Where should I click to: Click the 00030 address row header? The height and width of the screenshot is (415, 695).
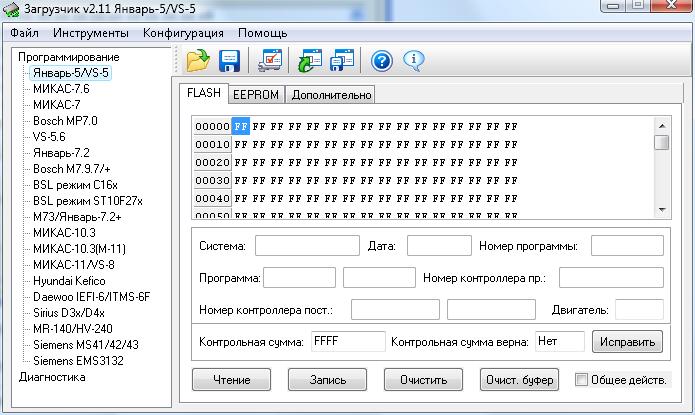(x=212, y=180)
